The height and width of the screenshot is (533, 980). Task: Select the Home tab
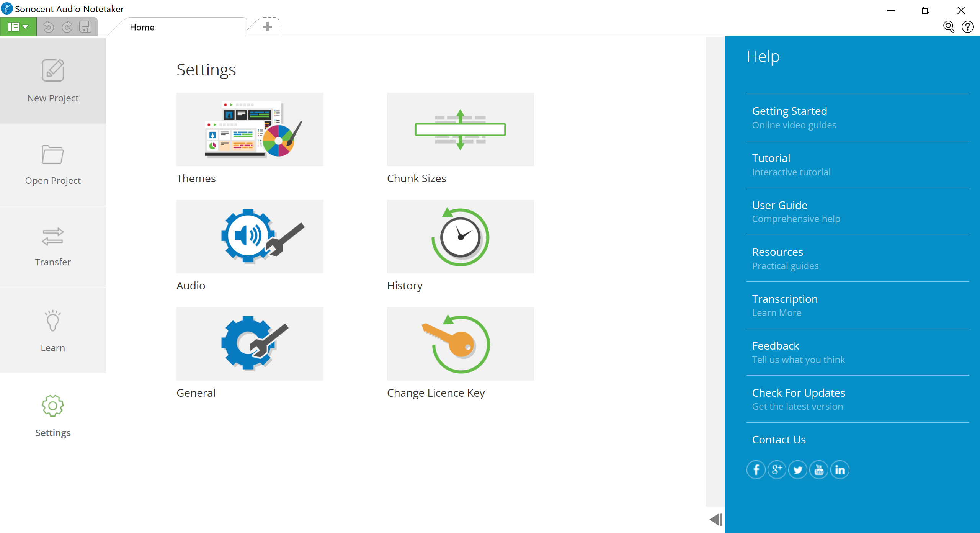[x=142, y=27]
